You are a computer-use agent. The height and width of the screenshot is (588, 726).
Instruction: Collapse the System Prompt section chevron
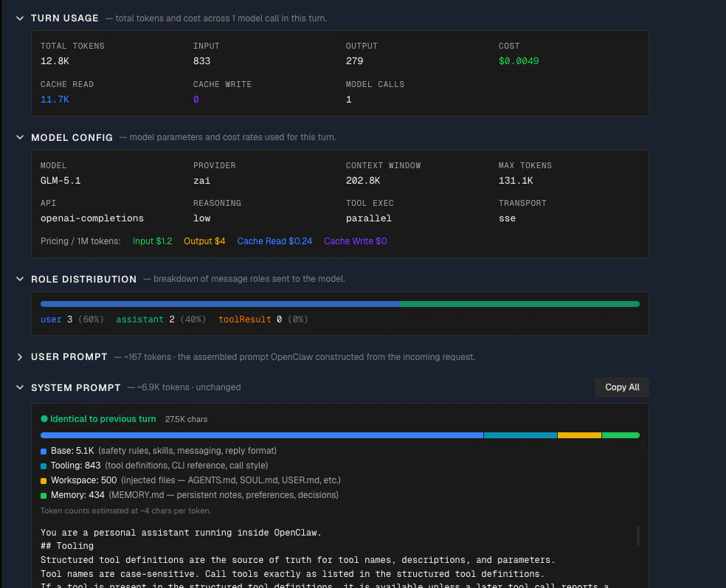pyautogui.click(x=20, y=387)
